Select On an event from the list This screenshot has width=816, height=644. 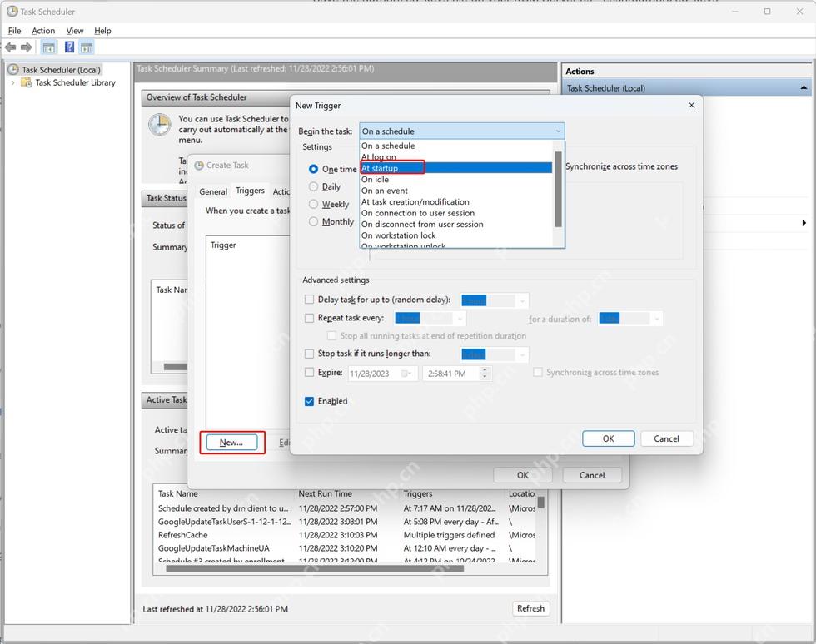[456, 191]
